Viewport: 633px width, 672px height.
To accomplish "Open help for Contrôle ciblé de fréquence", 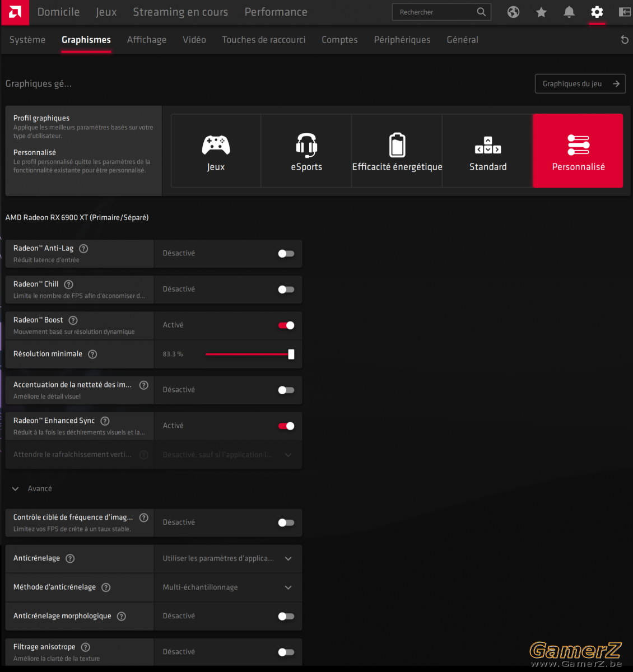I will point(143,518).
